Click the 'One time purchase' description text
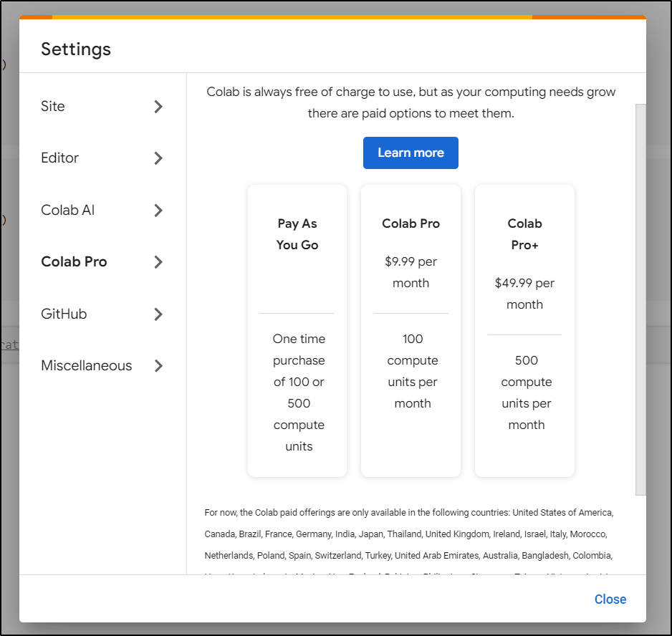This screenshot has width=672, height=636. point(299,392)
